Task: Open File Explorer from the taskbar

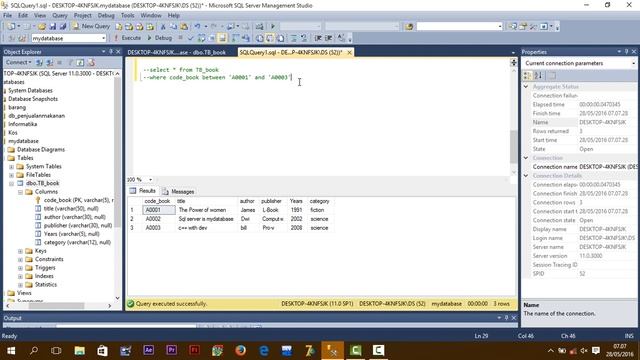Action: 79,351
